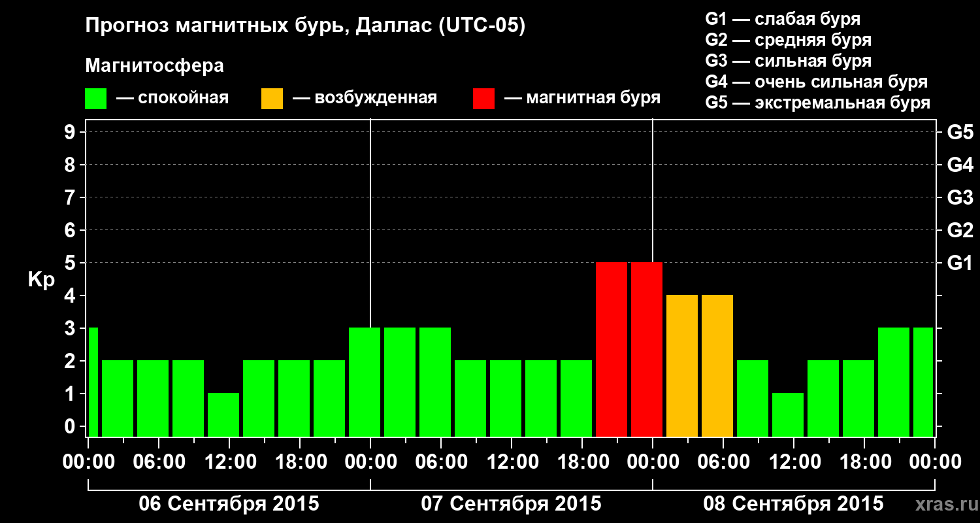
Task: Click the '— спокойная' legend label
Action: pyautogui.click(x=172, y=98)
